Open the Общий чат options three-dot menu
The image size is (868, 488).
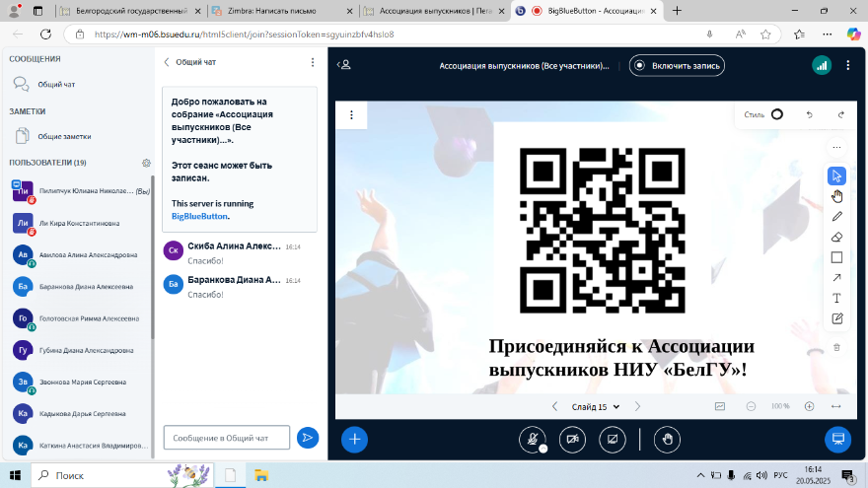pyautogui.click(x=313, y=62)
